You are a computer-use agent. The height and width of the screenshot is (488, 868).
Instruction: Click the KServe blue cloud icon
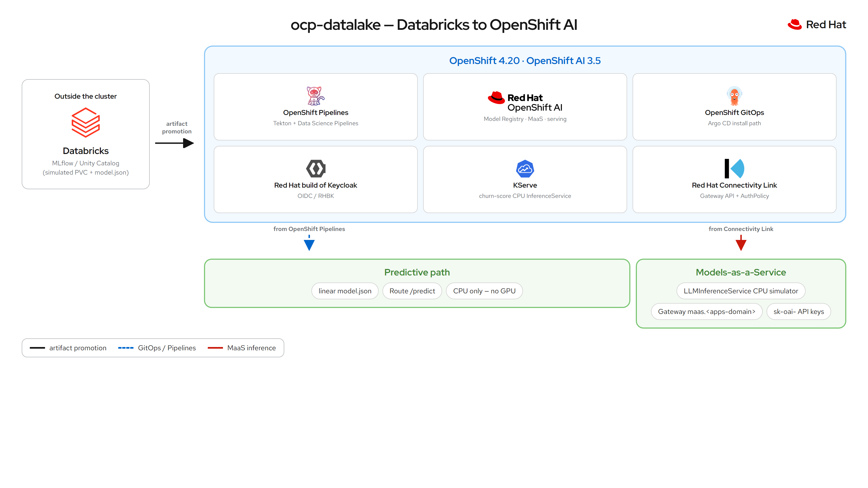coord(525,168)
